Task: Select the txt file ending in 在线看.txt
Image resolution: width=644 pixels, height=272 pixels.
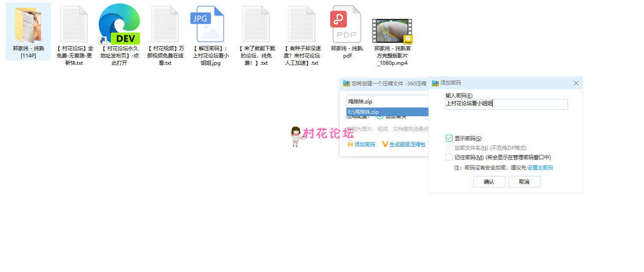Action: [165, 25]
